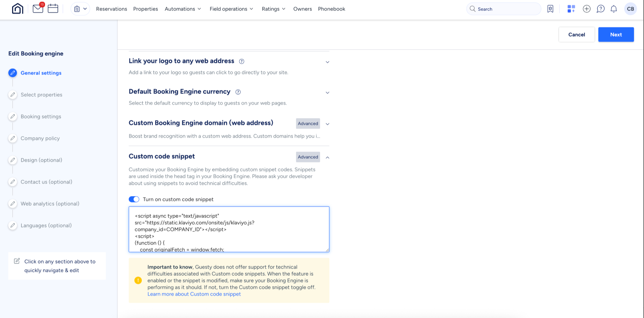Click the bookmark icon in top bar
The image size is (644, 318).
click(550, 9)
